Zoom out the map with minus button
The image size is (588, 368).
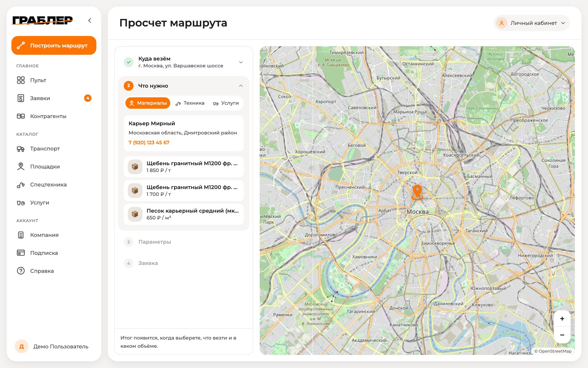(562, 335)
